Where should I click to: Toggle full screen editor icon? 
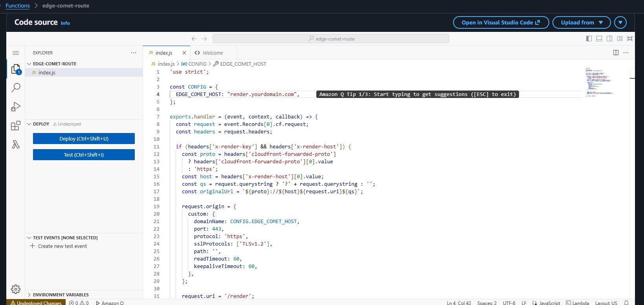point(630,39)
